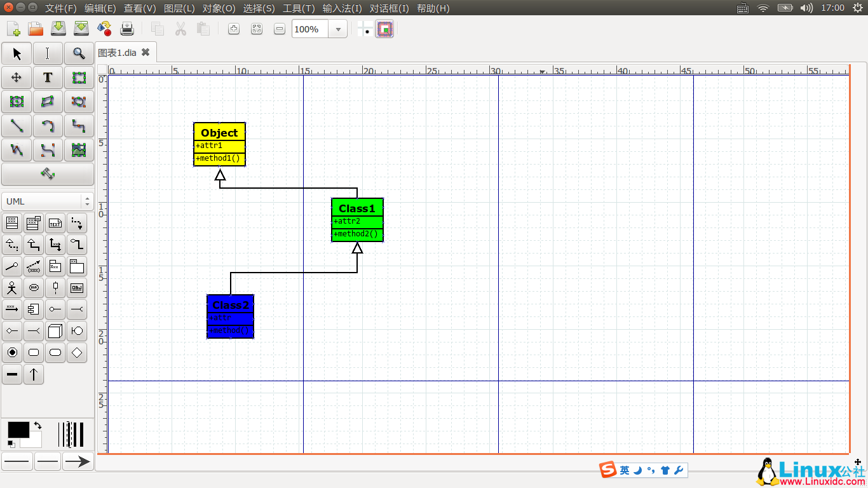Save the diagram as new file

pos(81,29)
